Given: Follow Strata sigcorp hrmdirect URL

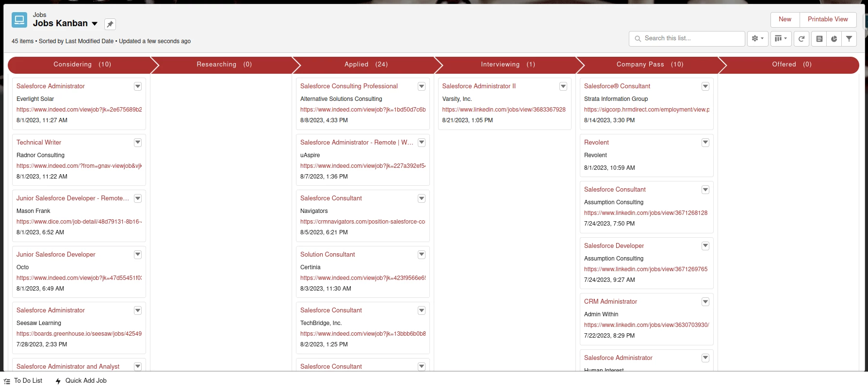Looking at the screenshot, I should click(x=647, y=110).
